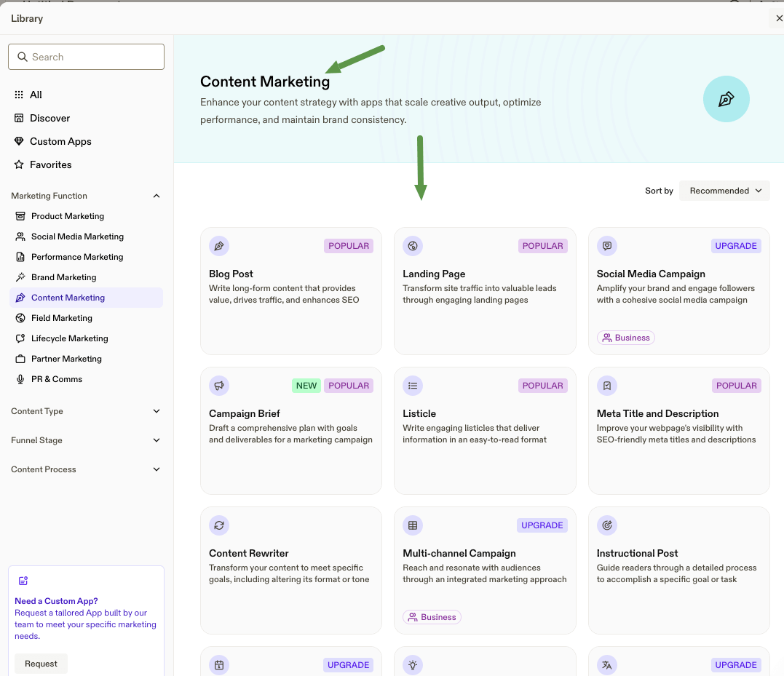
Task: Open the Sort by Recommended dropdown
Action: pyautogui.click(x=724, y=191)
